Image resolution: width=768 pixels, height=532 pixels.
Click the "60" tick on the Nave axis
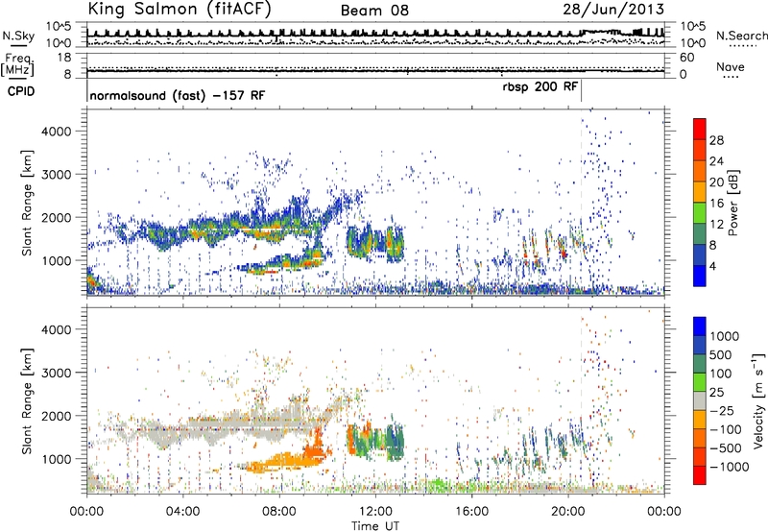[686, 58]
